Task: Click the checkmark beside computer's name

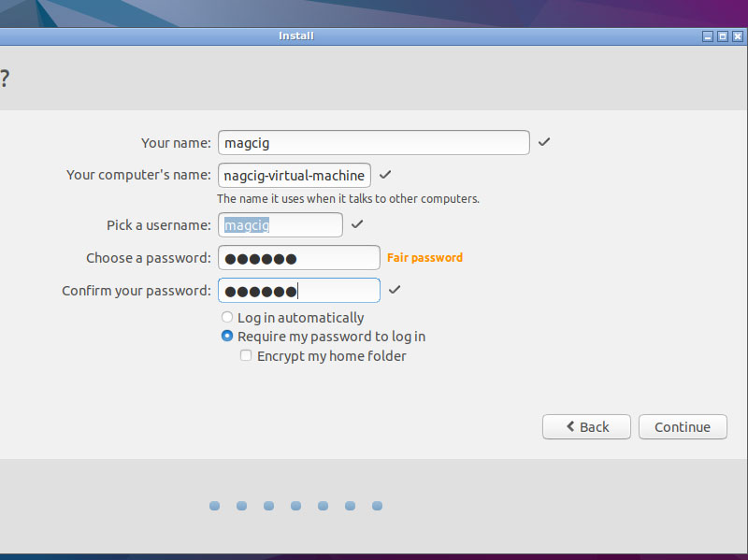Action: pos(385,175)
